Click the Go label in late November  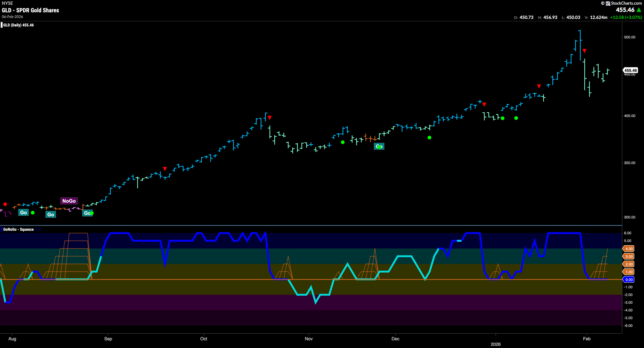click(379, 146)
